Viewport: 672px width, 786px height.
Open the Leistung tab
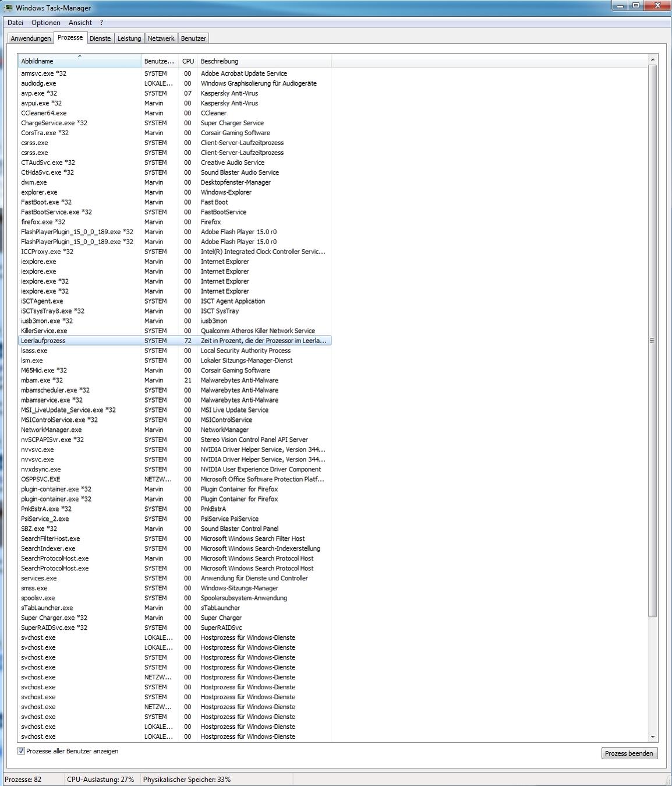pyautogui.click(x=129, y=38)
